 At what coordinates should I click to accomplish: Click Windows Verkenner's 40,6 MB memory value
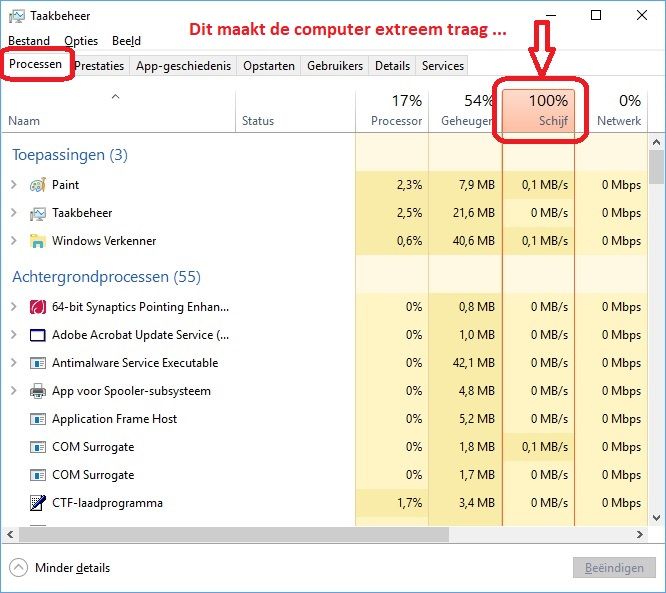(x=474, y=241)
